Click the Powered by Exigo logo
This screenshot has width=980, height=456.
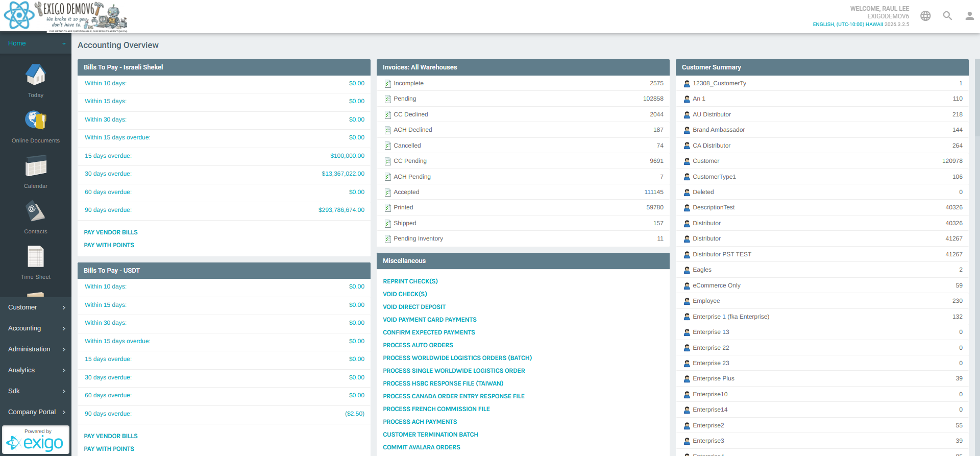[x=36, y=440]
